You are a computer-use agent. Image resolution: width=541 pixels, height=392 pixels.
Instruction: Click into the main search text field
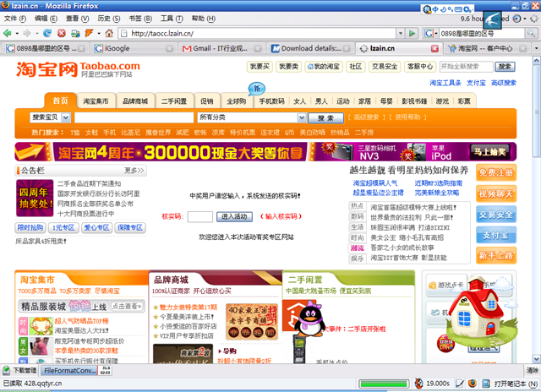click(x=134, y=117)
